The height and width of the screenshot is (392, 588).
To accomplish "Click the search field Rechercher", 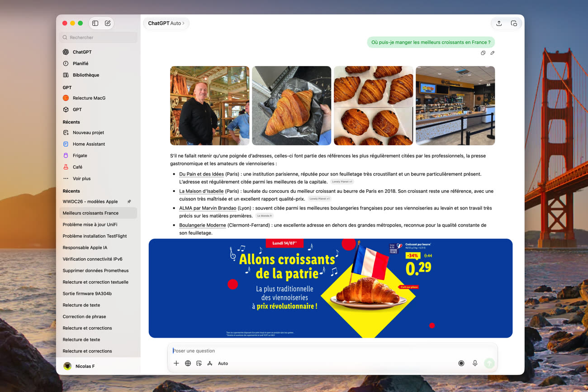I will click(x=98, y=38).
